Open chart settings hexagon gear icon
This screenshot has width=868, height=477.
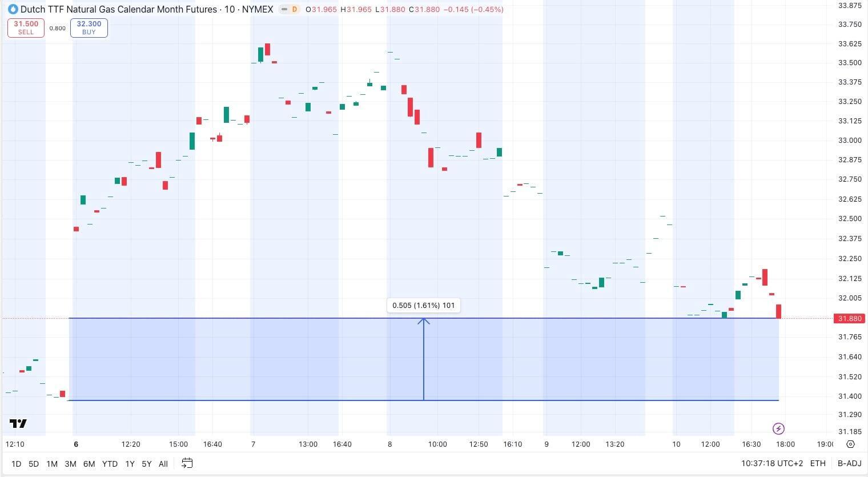click(850, 444)
